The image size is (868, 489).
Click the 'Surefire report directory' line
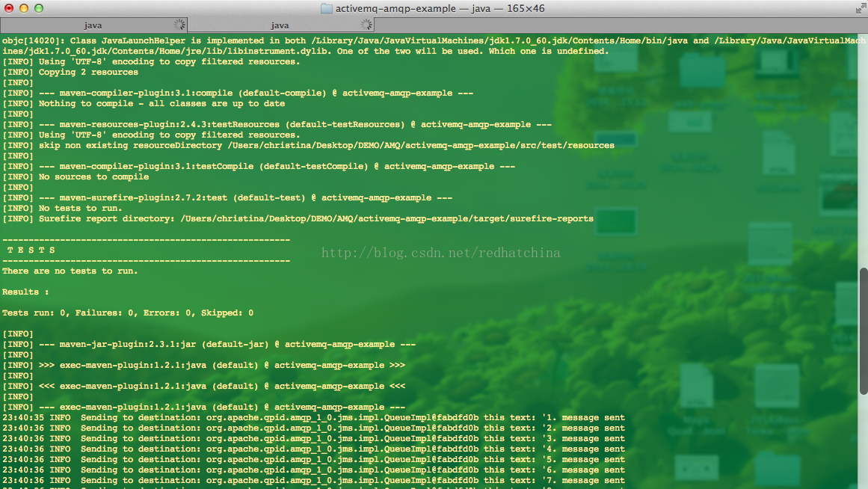(x=298, y=219)
